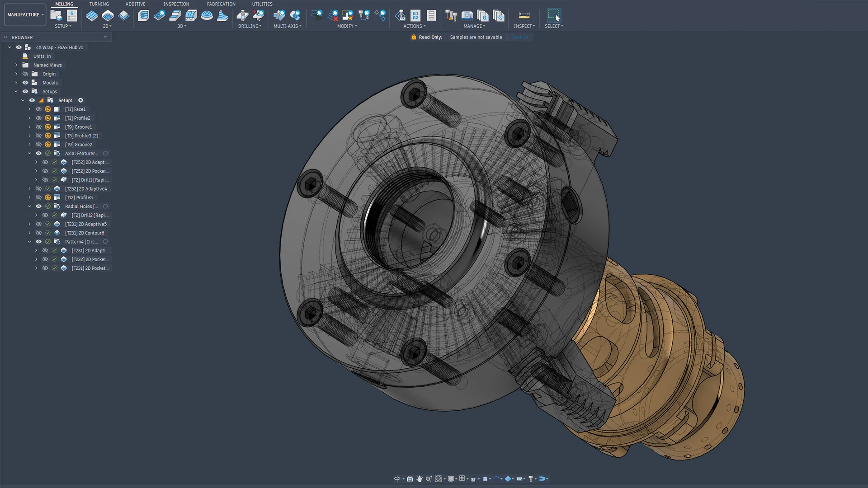868x488 pixels.
Task: Open the Post Library G-file icon
Action: click(x=483, y=15)
